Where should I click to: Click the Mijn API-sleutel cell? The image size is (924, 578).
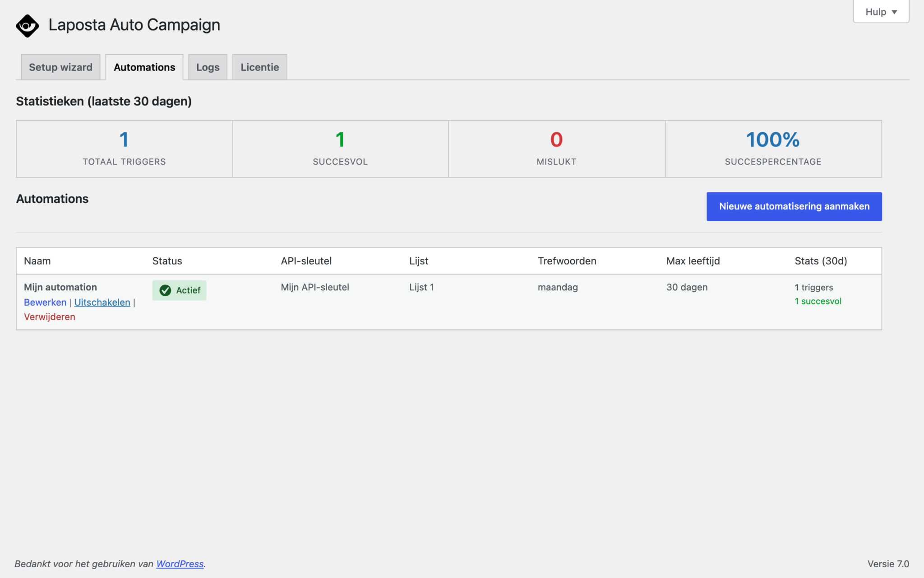[315, 287]
